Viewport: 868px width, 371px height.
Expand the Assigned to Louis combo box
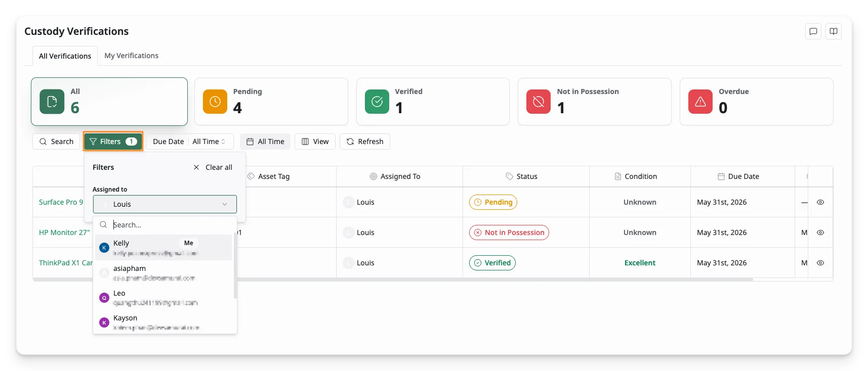pyautogui.click(x=165, y=204)
